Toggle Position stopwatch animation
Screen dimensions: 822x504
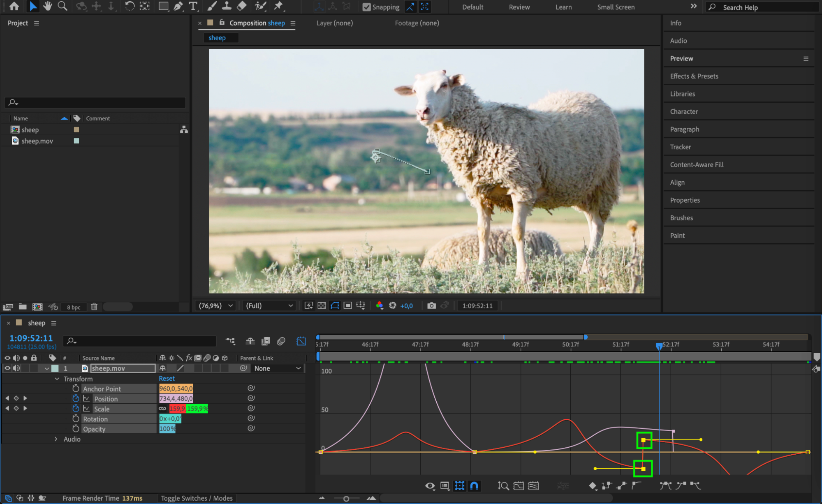point(76,398)
